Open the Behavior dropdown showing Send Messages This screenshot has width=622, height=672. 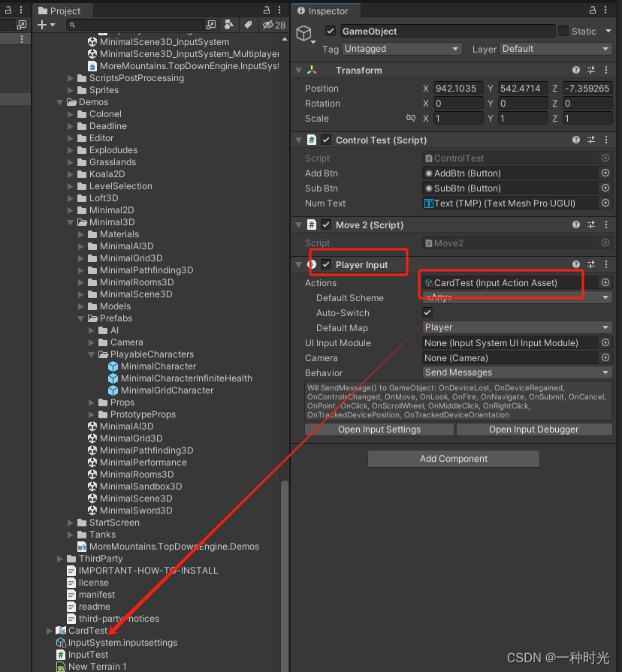517,372
